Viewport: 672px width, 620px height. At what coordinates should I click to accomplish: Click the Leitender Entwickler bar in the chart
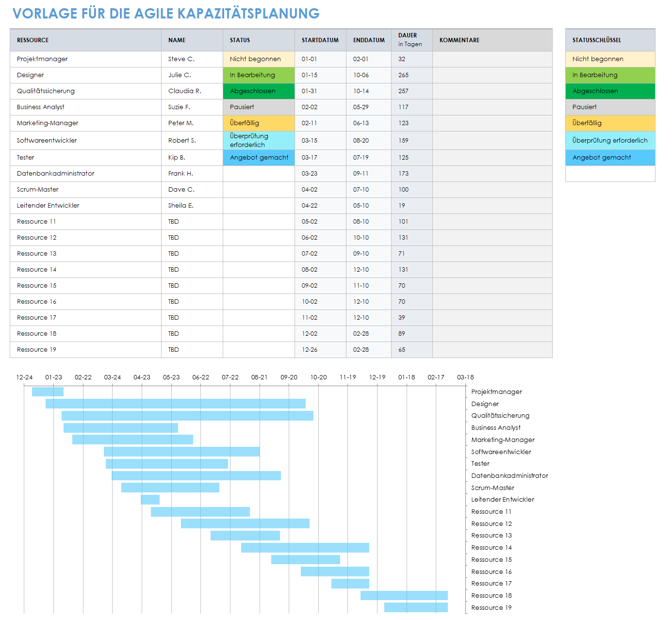pos(150,500)
